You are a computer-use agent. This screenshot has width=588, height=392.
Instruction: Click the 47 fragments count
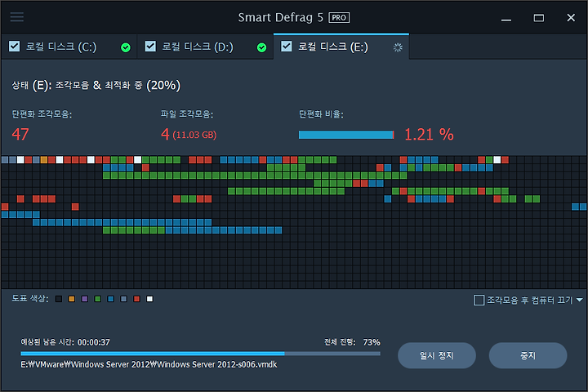click(x=20, y=134)
